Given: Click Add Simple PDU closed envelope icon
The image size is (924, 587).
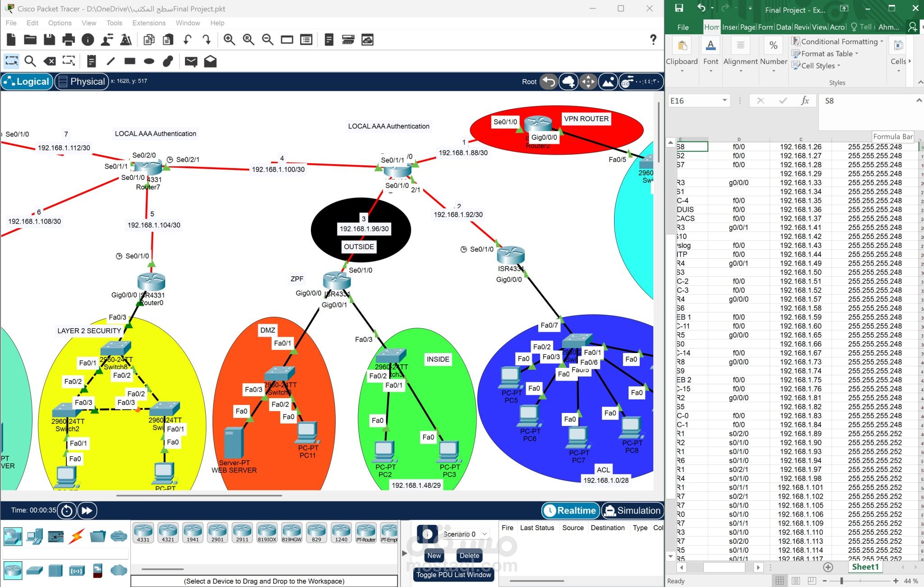Looking at the screenshot, I should click(x=191, y=61).
